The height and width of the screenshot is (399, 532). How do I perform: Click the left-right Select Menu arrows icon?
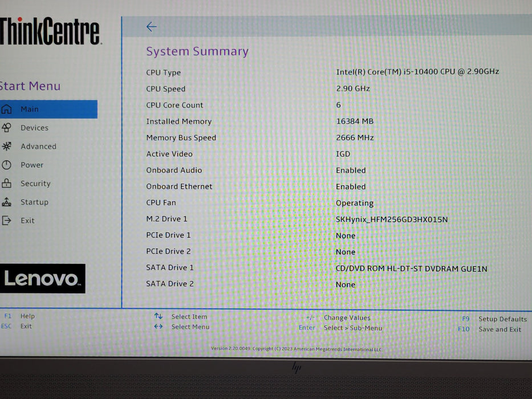click(159, 327)
